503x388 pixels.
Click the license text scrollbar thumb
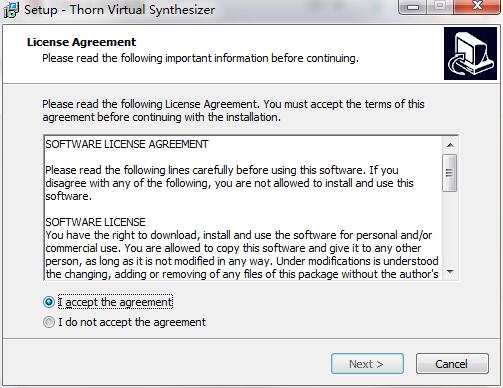[450, 173]
